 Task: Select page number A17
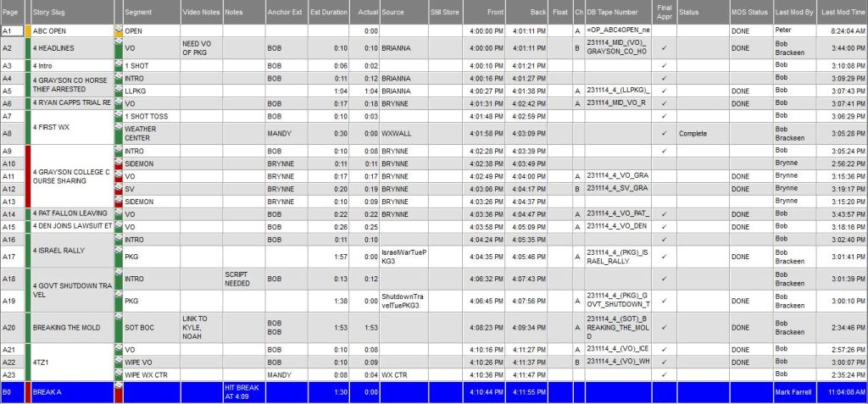coord(11,257)
